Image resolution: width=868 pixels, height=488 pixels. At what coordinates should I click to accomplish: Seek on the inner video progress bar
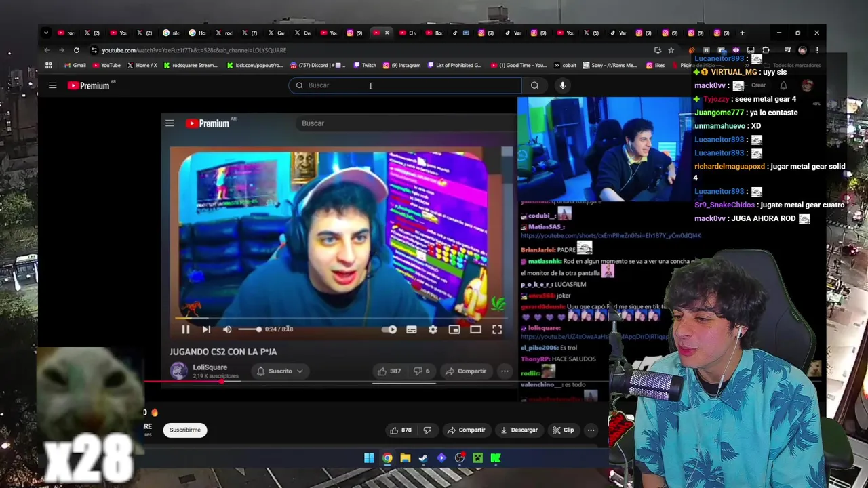[x=341, y=317]
